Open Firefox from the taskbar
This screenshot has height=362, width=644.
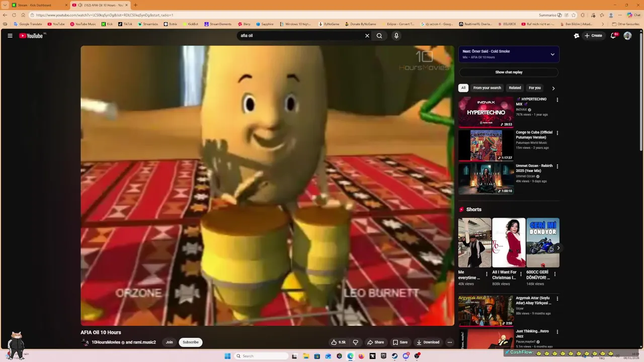(x=361, y=356)
